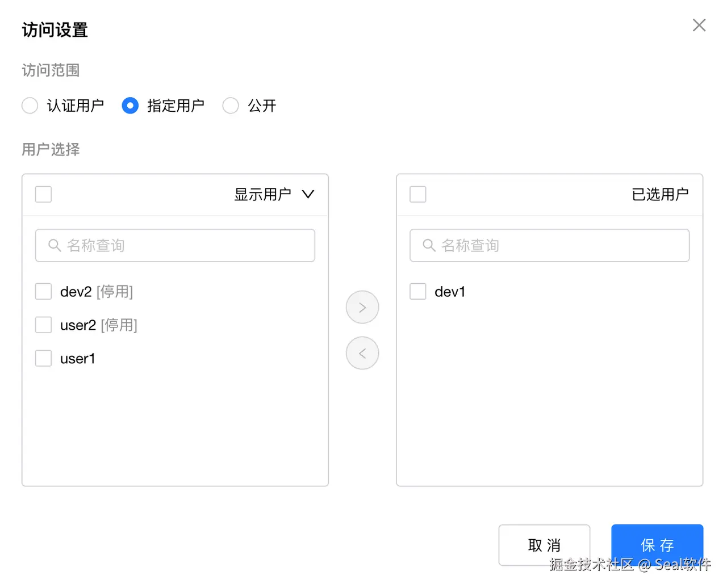
Task: Click the move-right arrow transfer button
Action: pos(362,307)
